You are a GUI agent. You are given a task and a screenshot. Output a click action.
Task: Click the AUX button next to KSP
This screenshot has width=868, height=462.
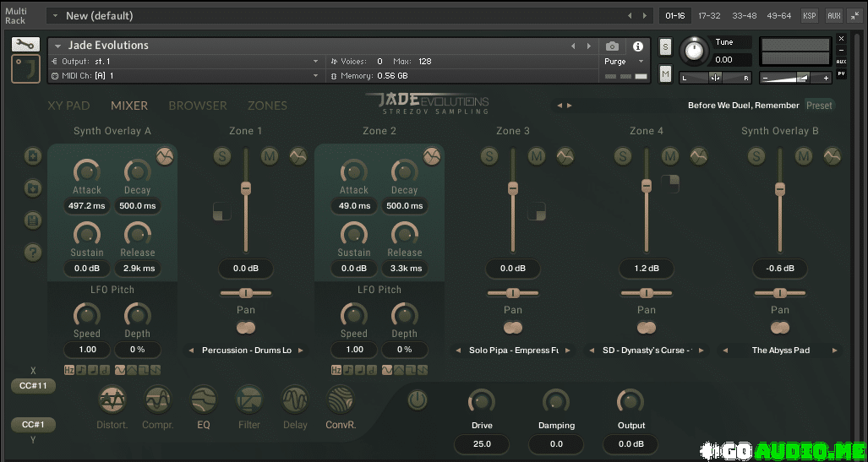833,15
